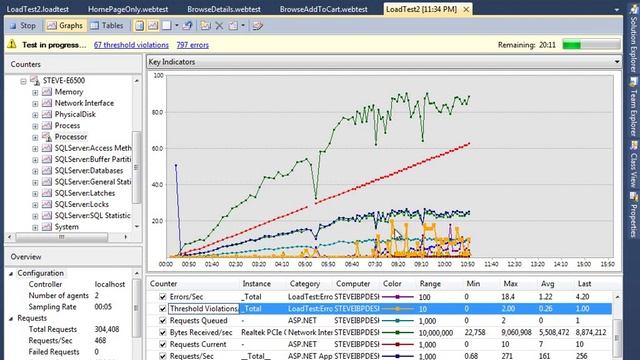The height and width of the screenshot is (360, 640).
Task: Click the graph options icon before dropdown
Action: click(233, 26)
